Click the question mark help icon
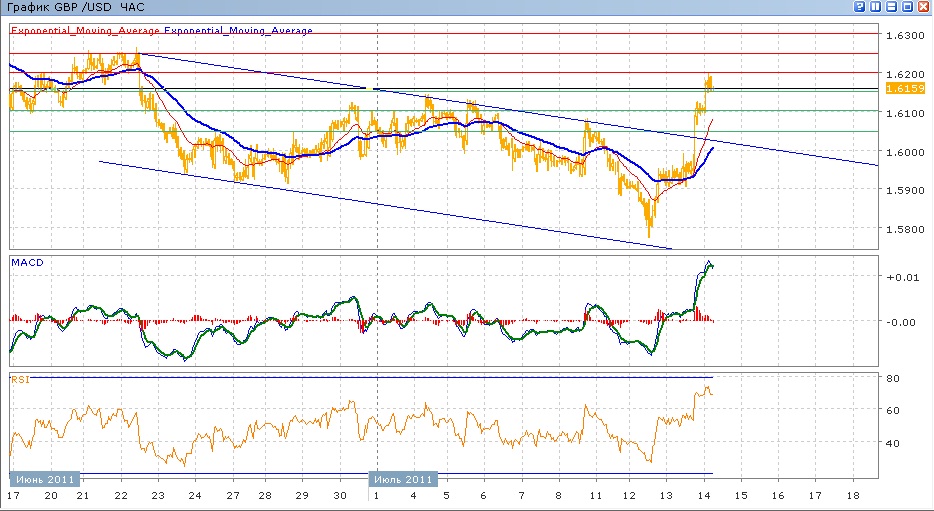934x511 pixels. click(860, 7)
